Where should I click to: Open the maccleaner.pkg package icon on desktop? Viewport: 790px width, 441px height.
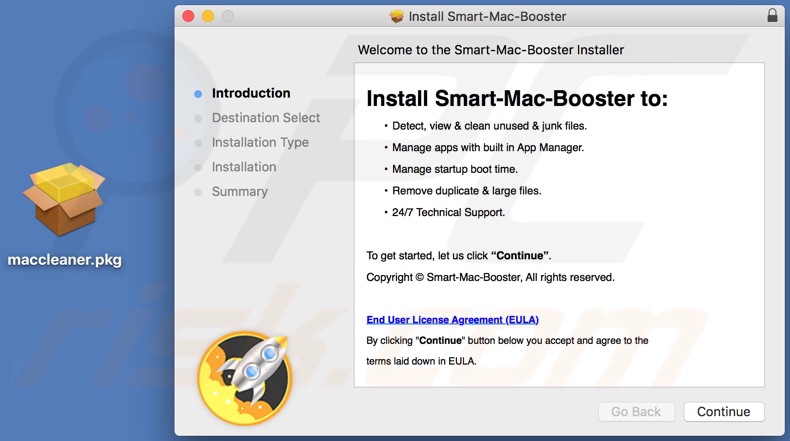click(x=64, y=199)
